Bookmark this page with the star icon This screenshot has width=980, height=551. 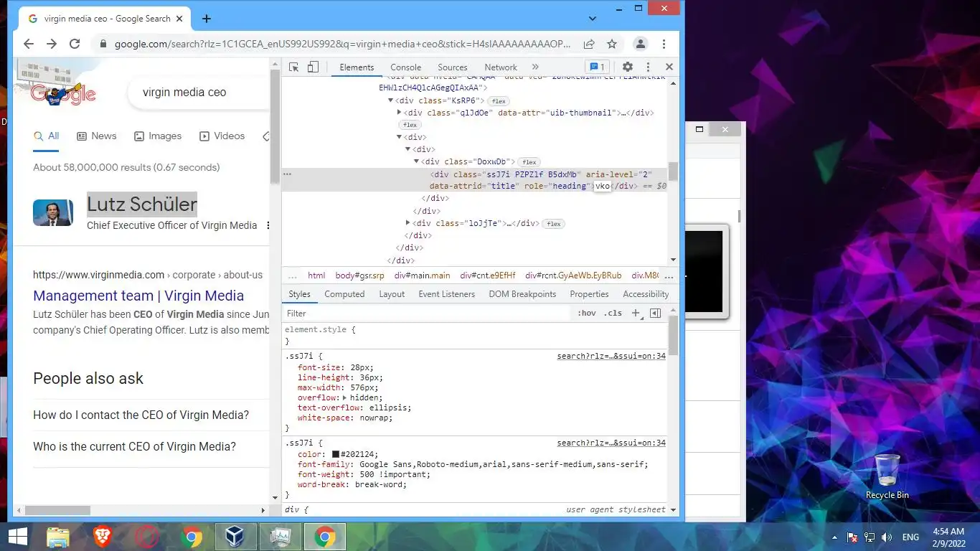pyautogui.click(x=612, y=44)
